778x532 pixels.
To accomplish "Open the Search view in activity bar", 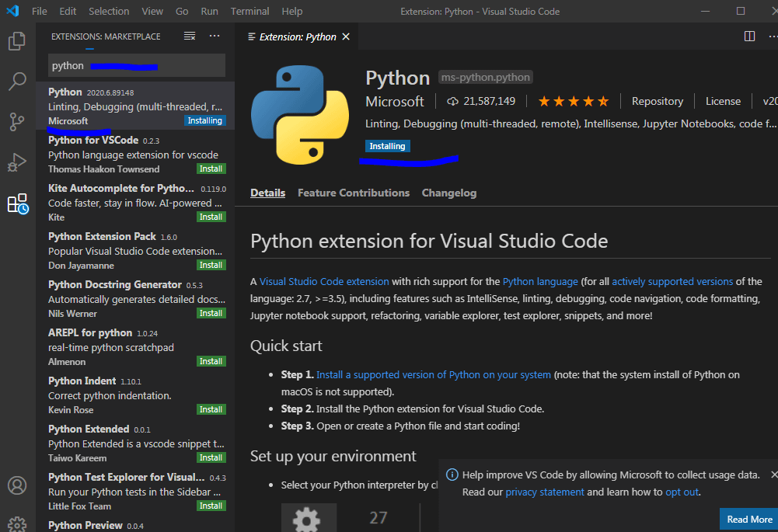I will coord(17,82).
